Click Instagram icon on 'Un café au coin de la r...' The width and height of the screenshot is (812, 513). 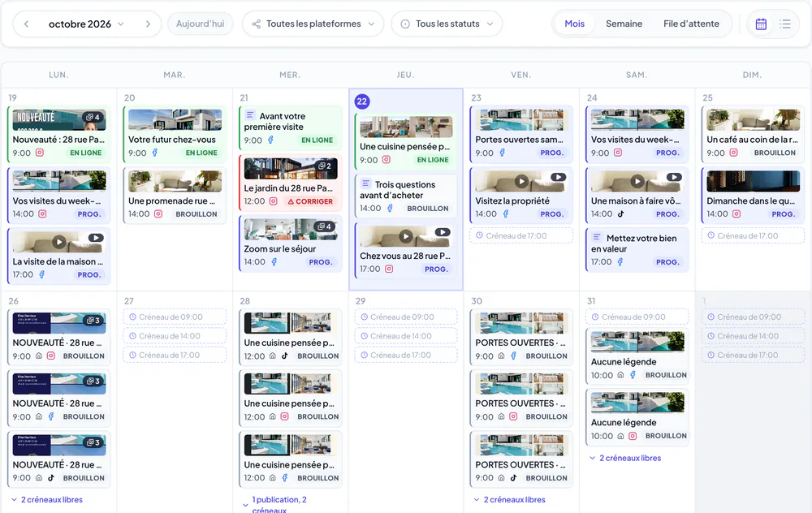(733, 153)
